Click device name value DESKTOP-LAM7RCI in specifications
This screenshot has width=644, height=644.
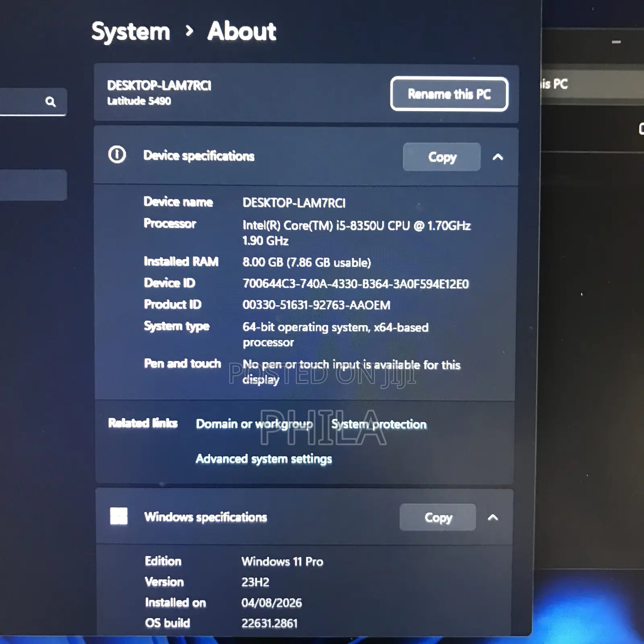pos(294,202)
